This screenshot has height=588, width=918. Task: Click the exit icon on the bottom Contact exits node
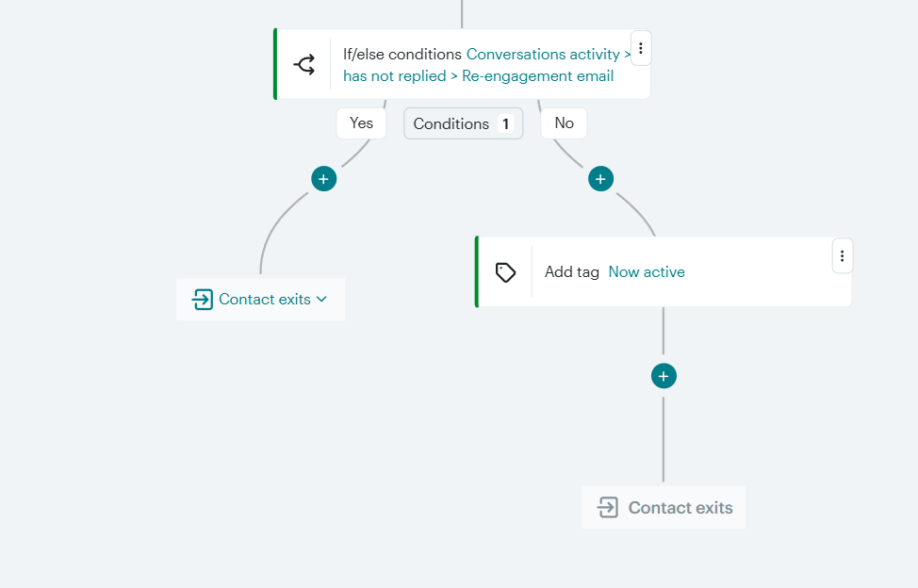[x=608, y=507]
